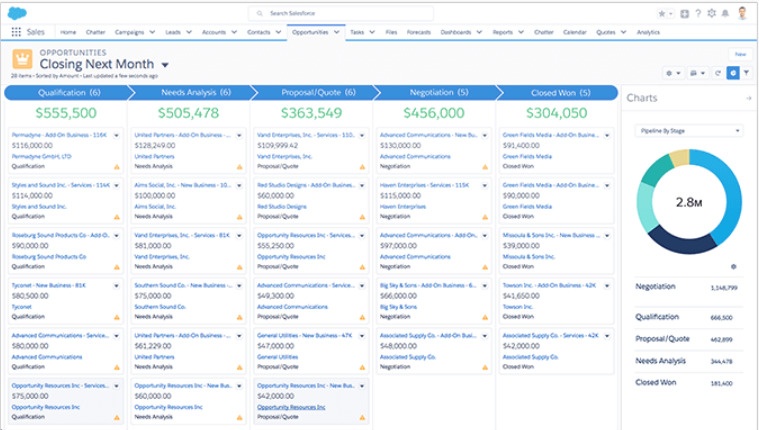Open the Accounts tab
The width and height of the screenshot is (759, 430).
213,32
